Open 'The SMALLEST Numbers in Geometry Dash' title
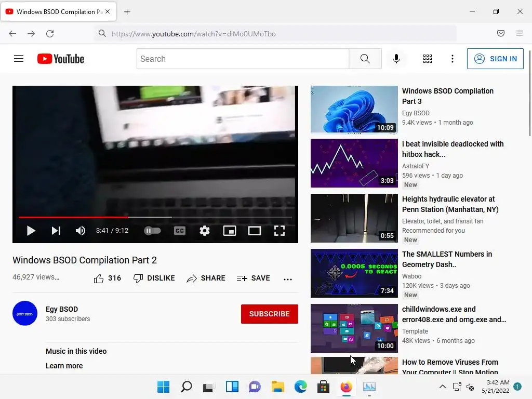Viewport: 532px width, 399px height. [447, 259]
